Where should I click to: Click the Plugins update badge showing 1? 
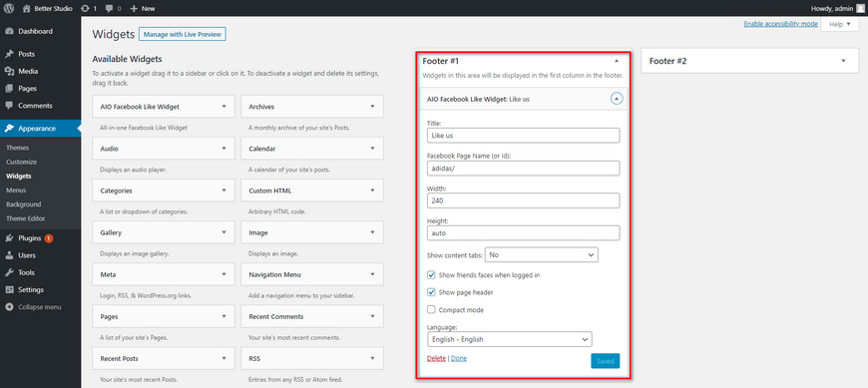click(49, 238)
